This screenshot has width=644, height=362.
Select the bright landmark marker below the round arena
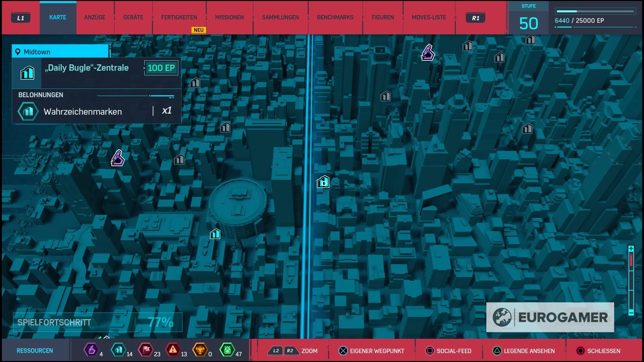tap(215, 234)
